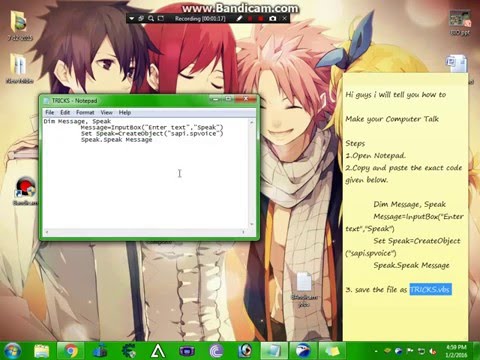Click "Make your Computer Talk" in sticky note
The height and width of the screenshot is (360, 480).
tap(392, 119)
